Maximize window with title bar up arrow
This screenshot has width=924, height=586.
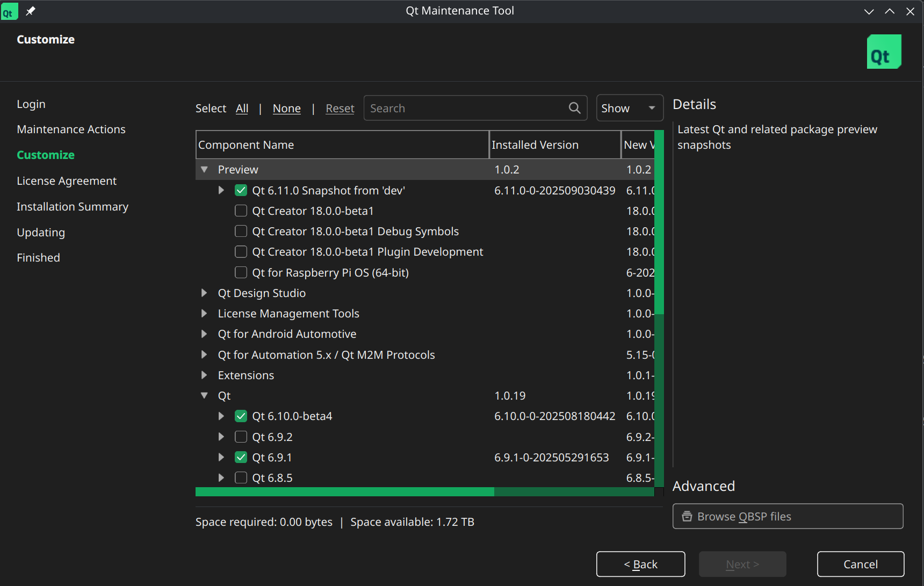[890, 11]
